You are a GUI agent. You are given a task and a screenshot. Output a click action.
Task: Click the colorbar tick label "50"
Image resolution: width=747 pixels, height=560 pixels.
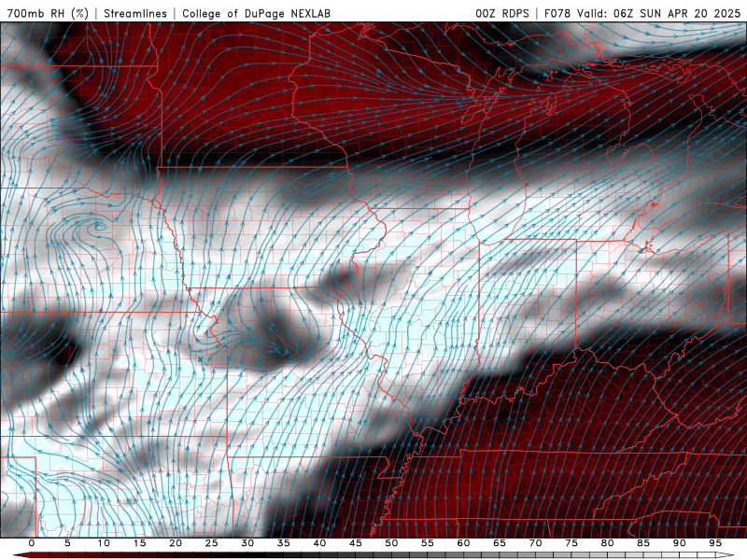point(391,543)
